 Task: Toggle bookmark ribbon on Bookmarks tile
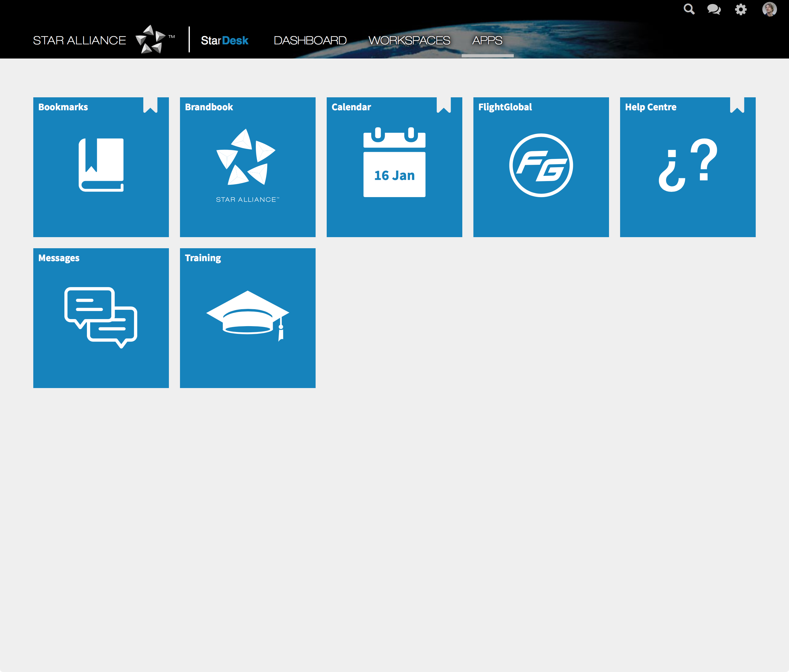click(x=150, y=105)
